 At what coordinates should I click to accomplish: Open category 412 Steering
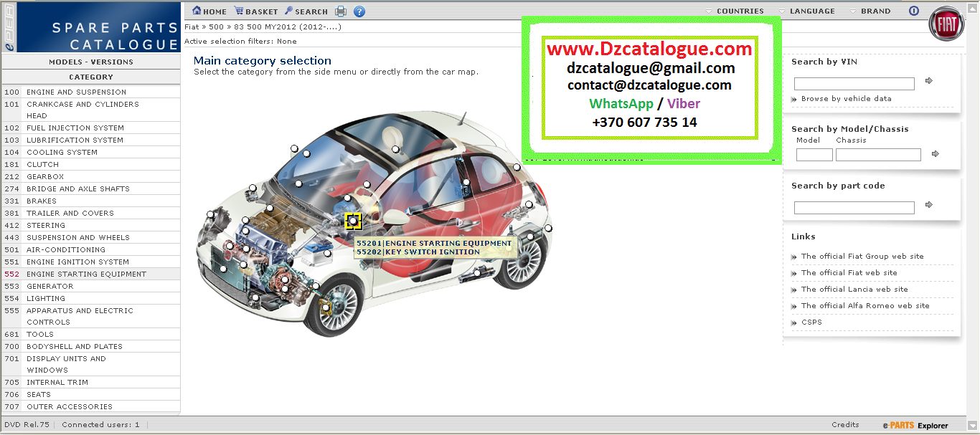[91, 226]
